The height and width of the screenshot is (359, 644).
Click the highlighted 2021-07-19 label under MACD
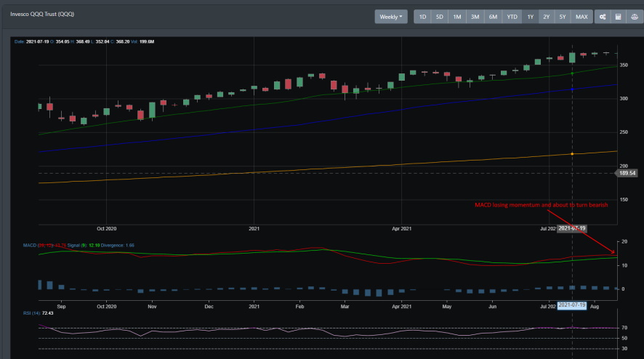[x=572, y=305]
